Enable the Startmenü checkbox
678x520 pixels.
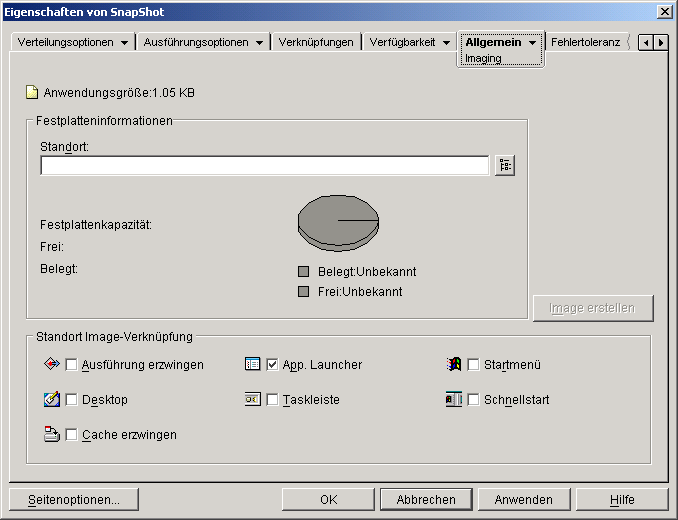click(x=473, y=364)
